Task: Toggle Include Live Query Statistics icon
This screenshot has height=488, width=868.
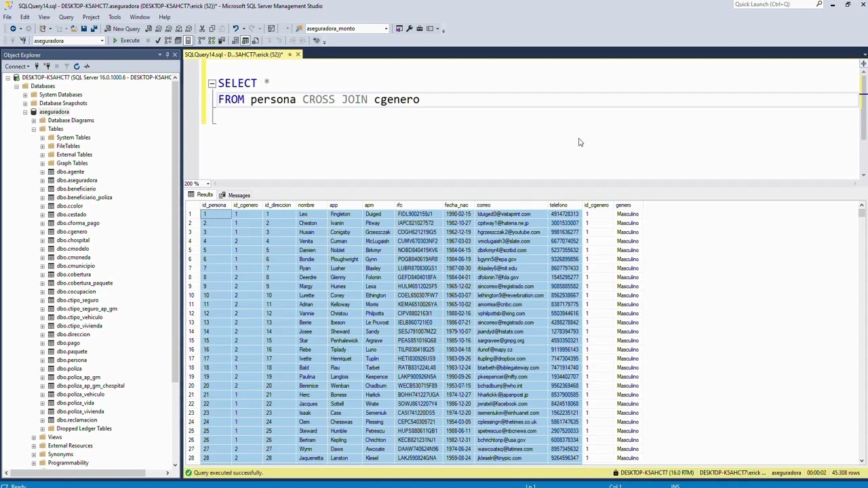Action: [212, 41]
